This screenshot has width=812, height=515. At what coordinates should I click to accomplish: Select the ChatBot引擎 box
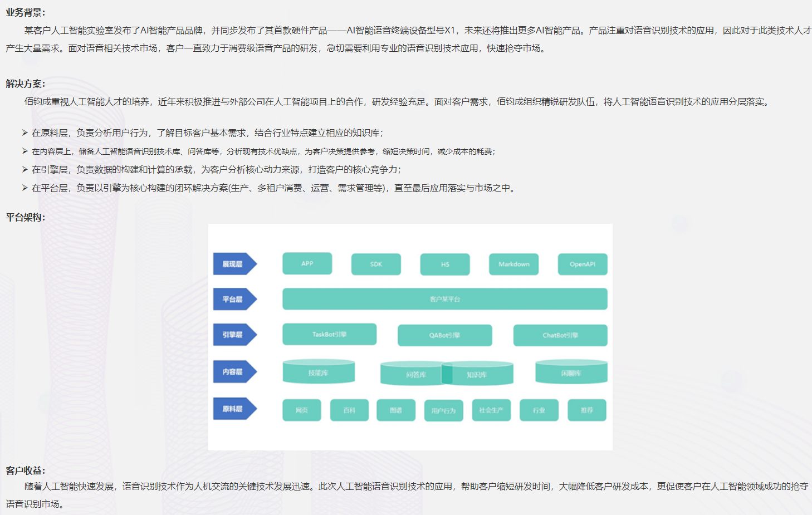click(x=560, y=335)
